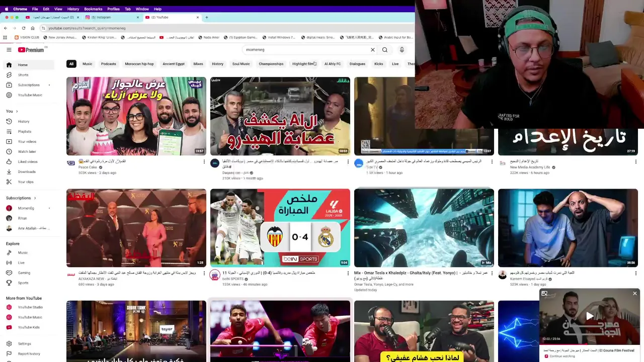The width and height of the screenshot is (644, 362).
Task: Open Shorts from the sidebar
Action: pyautogui.click(x=29, y=75)
